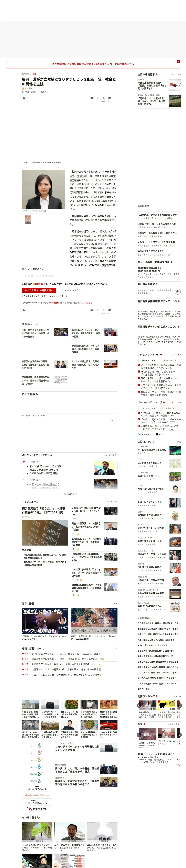Click もっと見る beside ソーシャルランキング
The width and height of the screenshot is (186, 868).
[176, 402]
